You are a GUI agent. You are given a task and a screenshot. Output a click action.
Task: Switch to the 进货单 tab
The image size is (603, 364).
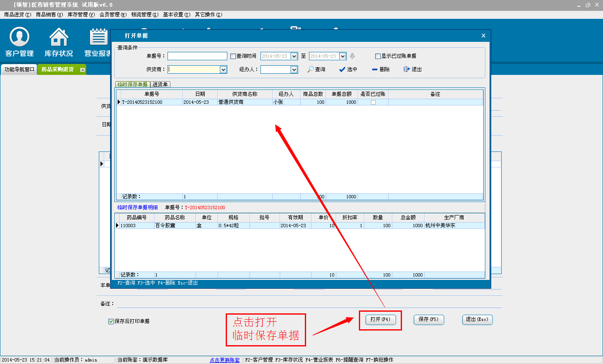160,85
